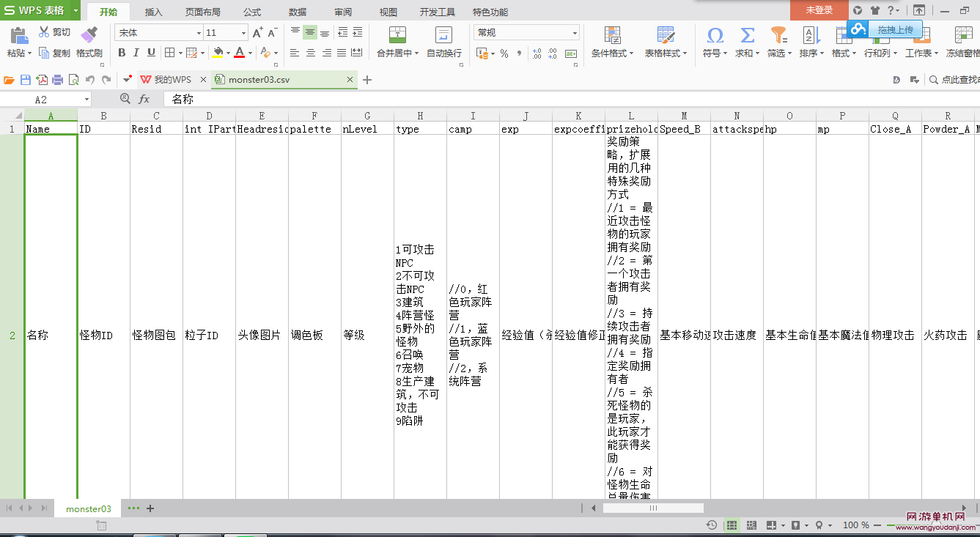Increase font size with A+ icon
Viewport: 980px width, 537px height.
(x=257, y=33)
